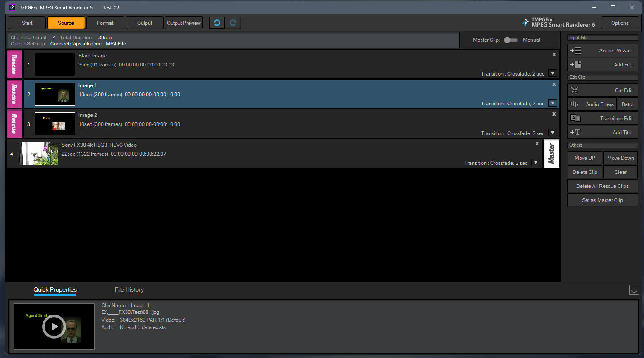Click the Master tag on Sony FX30 clip
644x358 pixels.
pyautogui.click(x=551, y=154)
